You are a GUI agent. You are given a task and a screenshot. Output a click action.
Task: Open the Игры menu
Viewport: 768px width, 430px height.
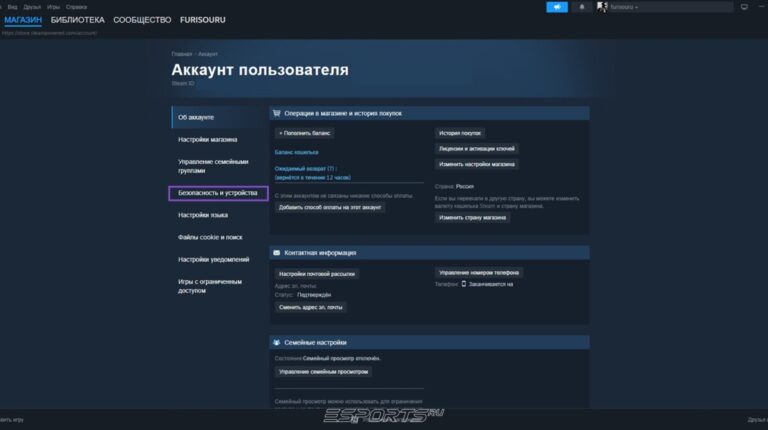click(x=53, y=7)
